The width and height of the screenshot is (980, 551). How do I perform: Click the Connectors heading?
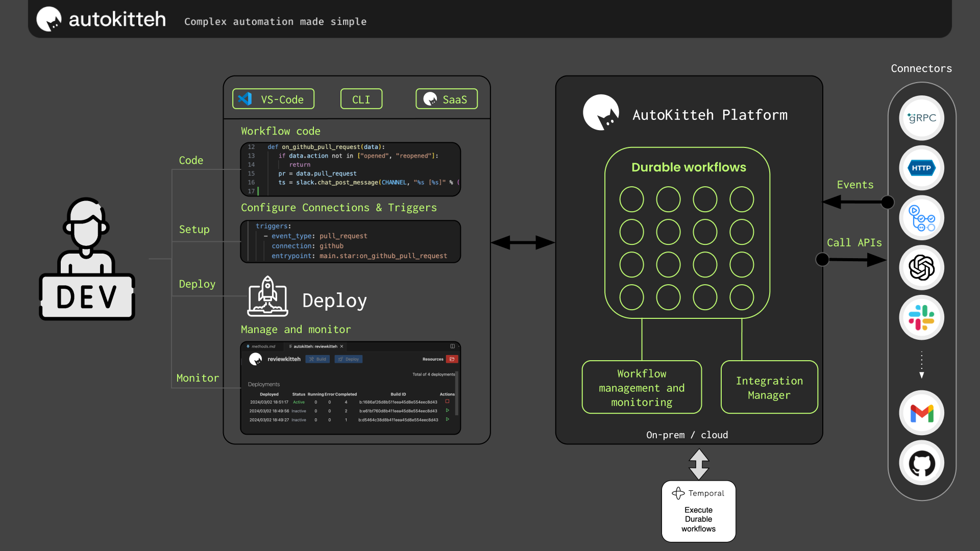[x=921, y=68]
